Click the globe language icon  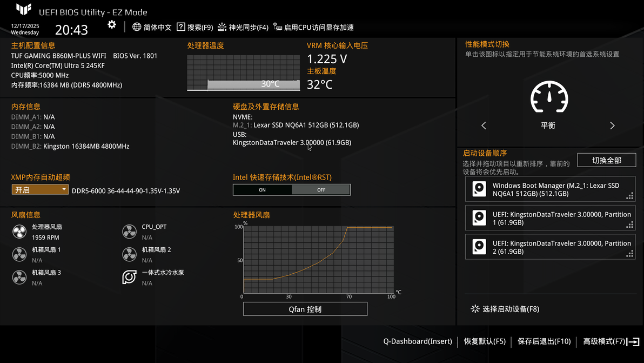point(137,27)
